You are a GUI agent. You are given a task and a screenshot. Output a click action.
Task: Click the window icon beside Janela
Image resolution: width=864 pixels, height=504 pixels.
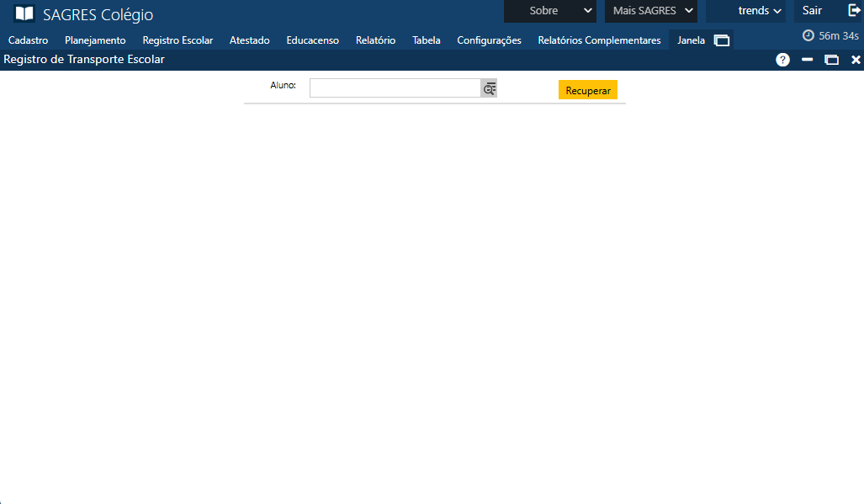tap(721, 40)
